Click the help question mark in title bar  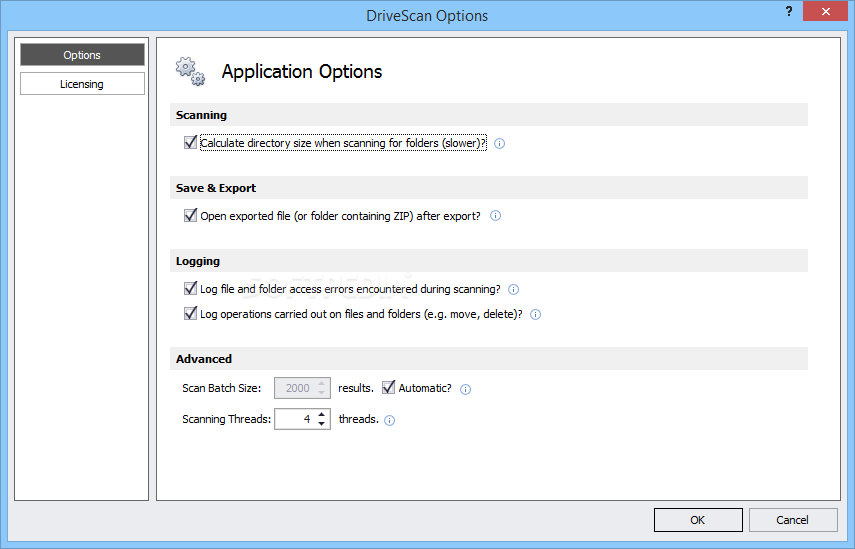point(788,11)
